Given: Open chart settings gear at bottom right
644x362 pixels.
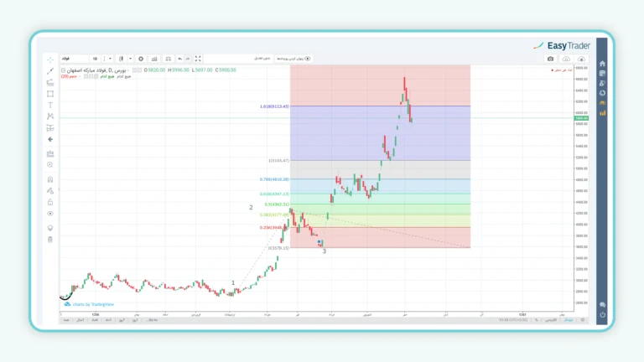Looking at the screenshot, I should click(583, 320).
